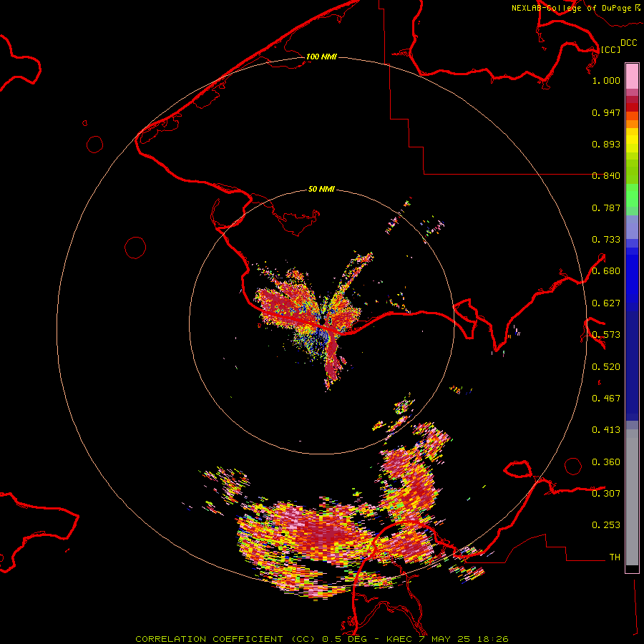This screenshot has height=644, width=644.
Task: Click the 1.000 scale value
Action: coord(606,80)
